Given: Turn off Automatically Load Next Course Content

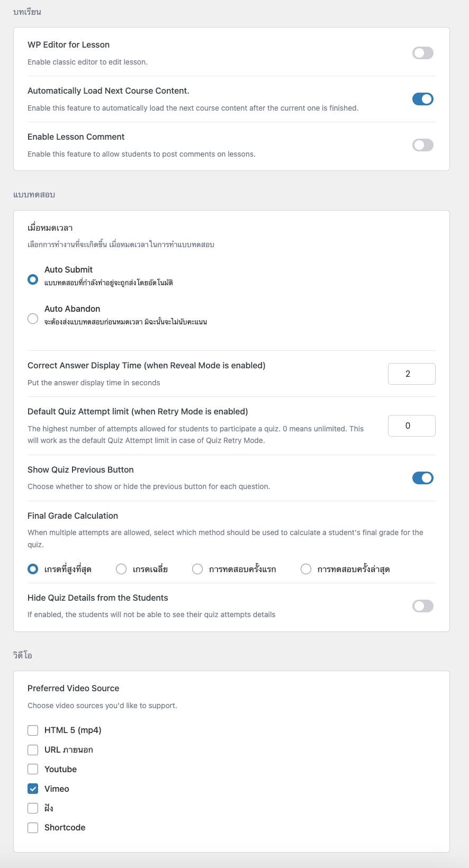Looking at the screenshot, I should point(423,99).
